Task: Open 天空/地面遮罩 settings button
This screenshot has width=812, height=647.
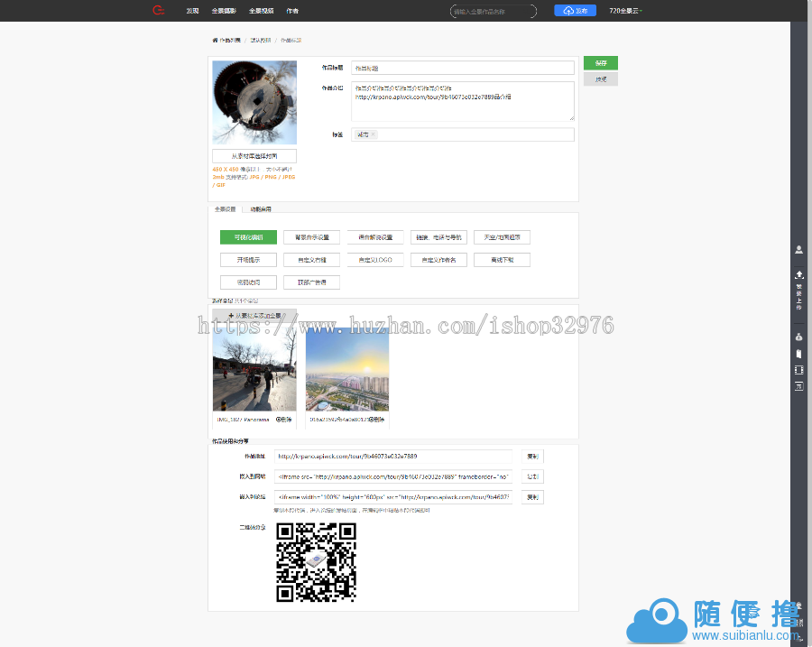Action: point(502,237)
